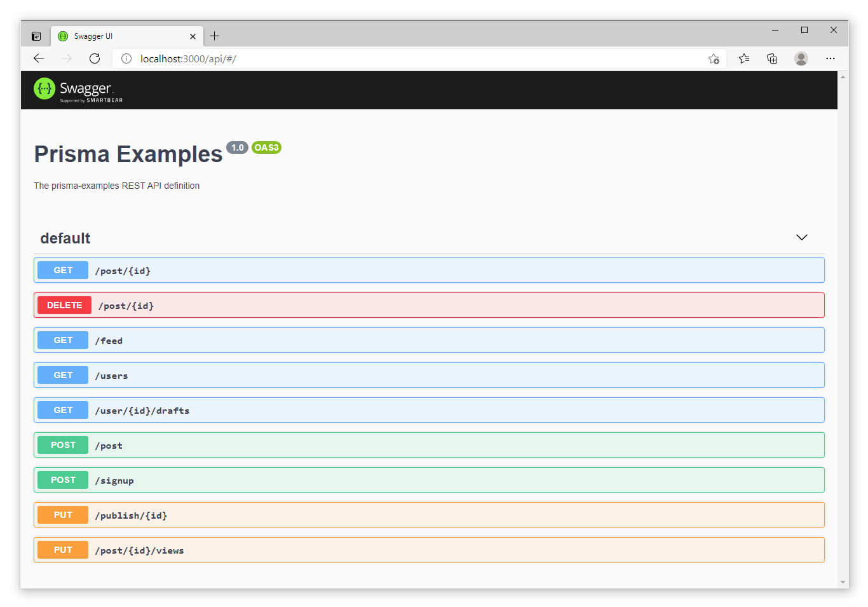
Task: Expand the GET /feed endpoint
Action: pos(429,340)
